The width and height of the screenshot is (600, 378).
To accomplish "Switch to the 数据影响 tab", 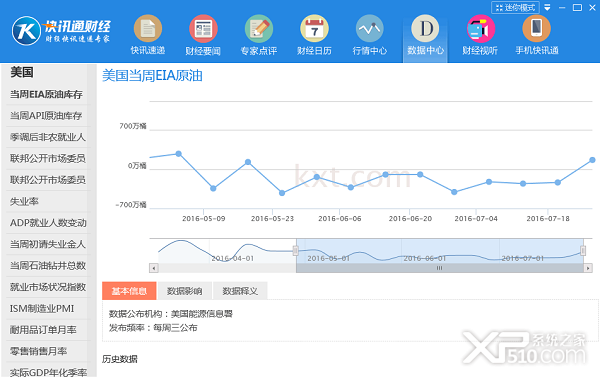I will pyautogui.click(x=184, y=291).
